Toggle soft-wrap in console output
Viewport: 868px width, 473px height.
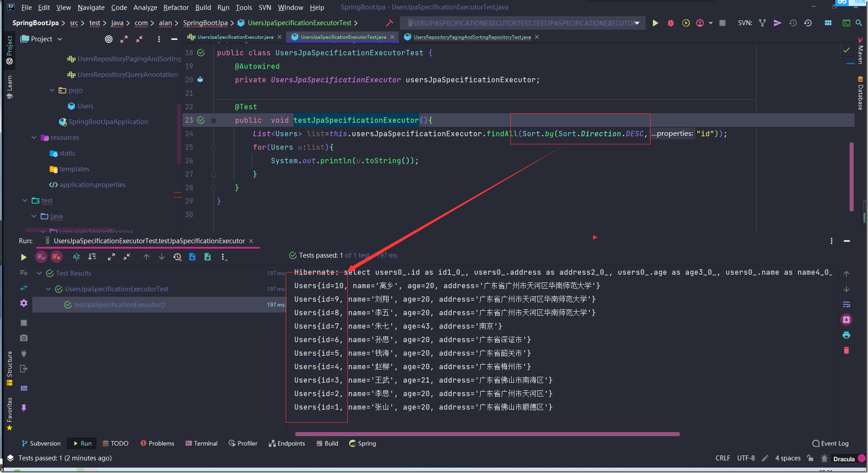pos(846,304)
